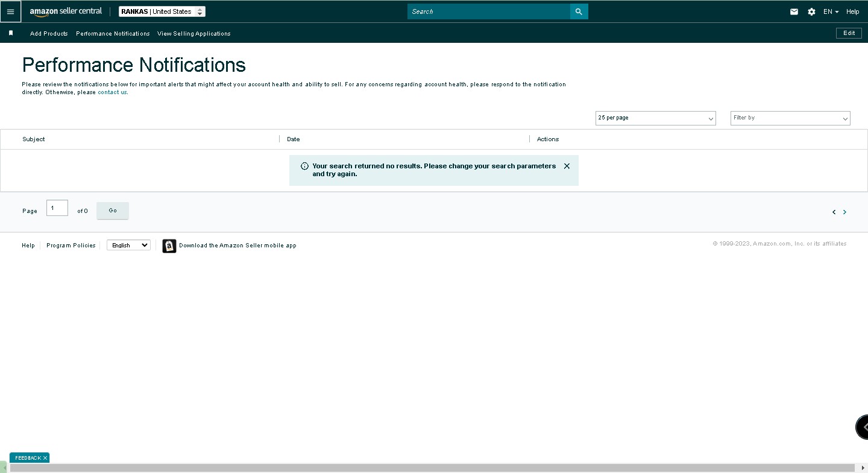Open the hamburger navigation menu

tap(10, 11)
